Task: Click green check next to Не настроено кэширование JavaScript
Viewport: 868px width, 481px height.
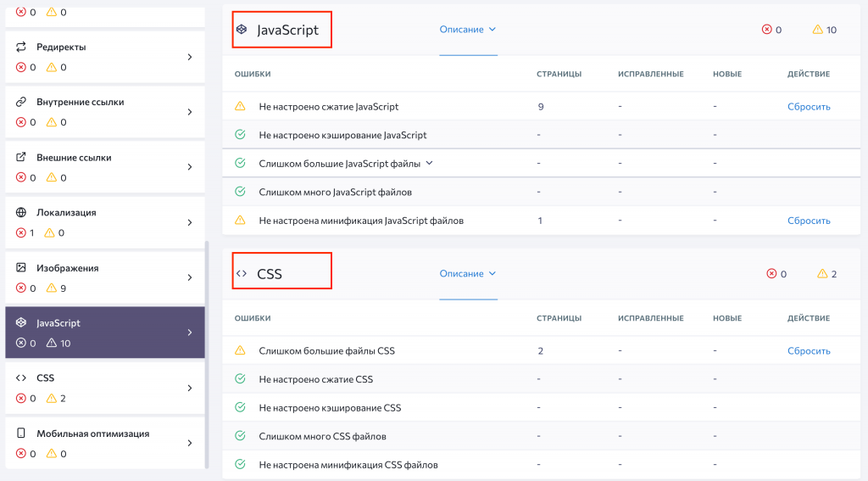Action: (240, 135)
